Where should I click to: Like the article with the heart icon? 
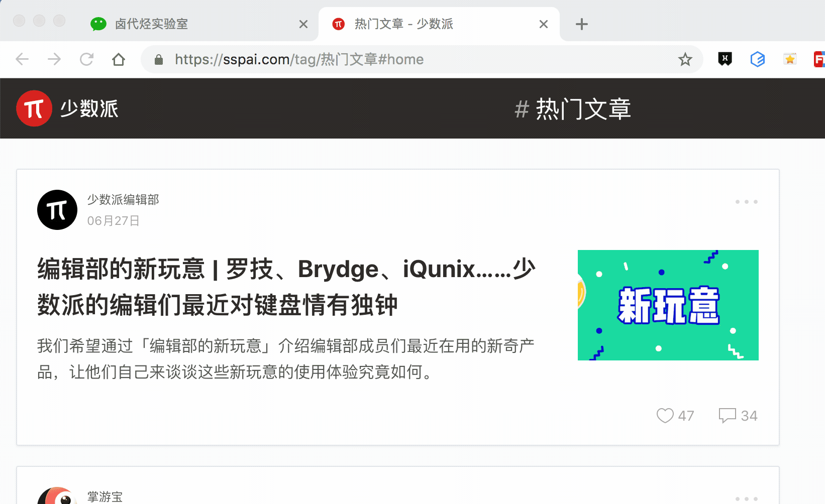click(665, 416)
